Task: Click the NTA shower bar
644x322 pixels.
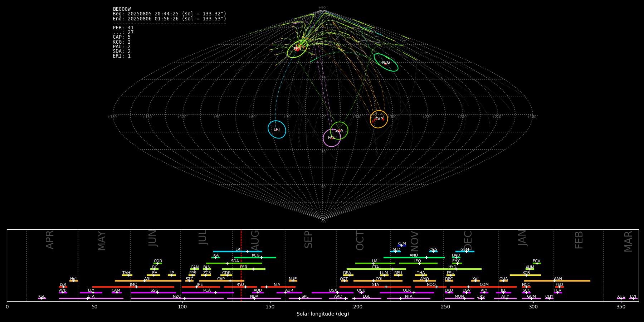Action: [409, 298]
